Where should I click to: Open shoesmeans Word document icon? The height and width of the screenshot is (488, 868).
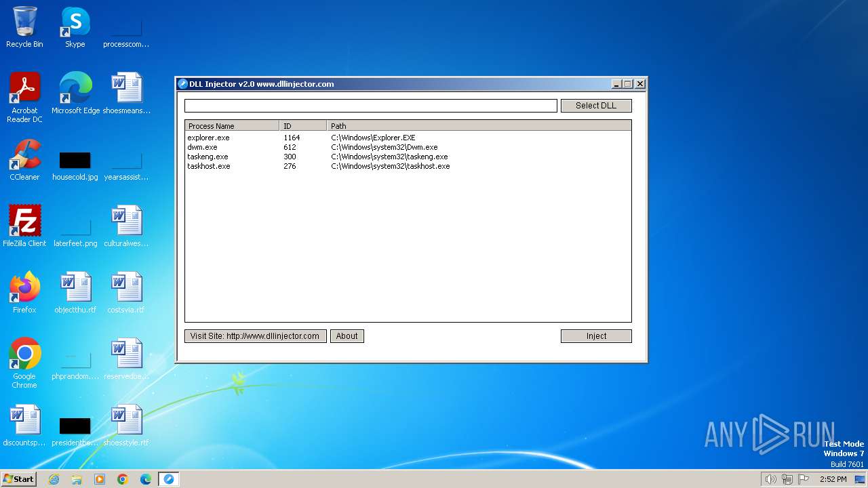point(127,93)
